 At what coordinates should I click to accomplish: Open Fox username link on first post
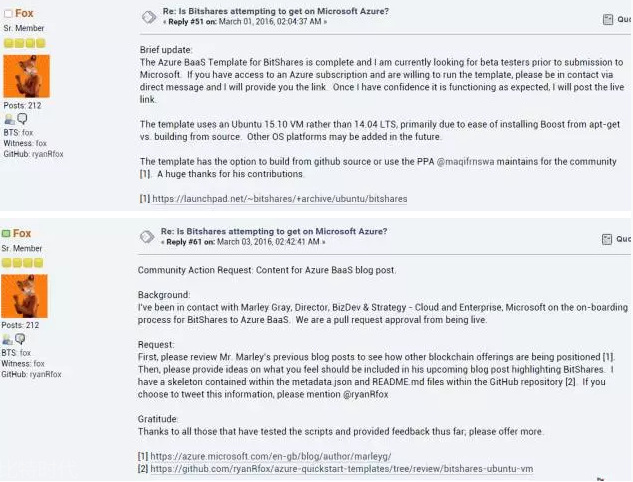[x=22, y=13]
